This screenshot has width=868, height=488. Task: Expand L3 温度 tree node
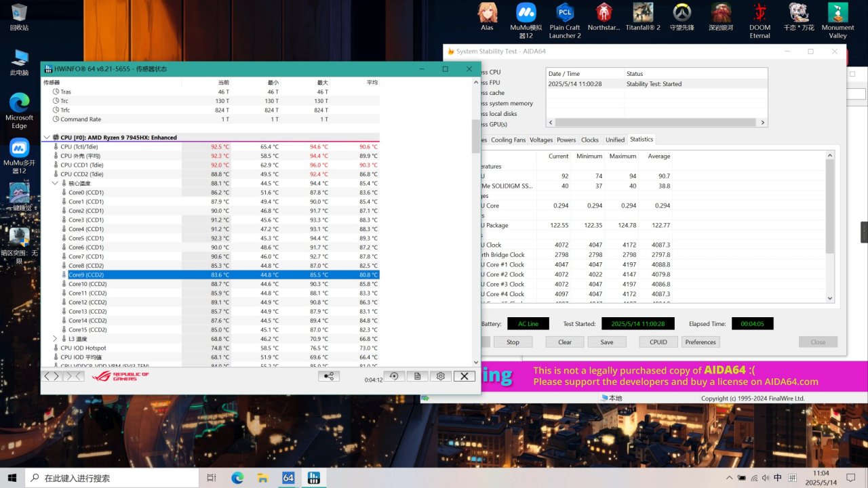[55, 339]
